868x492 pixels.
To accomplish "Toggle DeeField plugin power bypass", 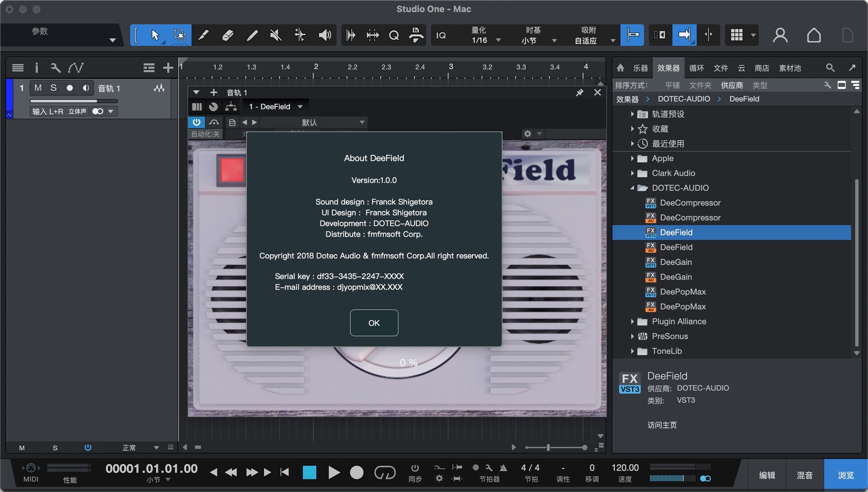I will [197, 122].
